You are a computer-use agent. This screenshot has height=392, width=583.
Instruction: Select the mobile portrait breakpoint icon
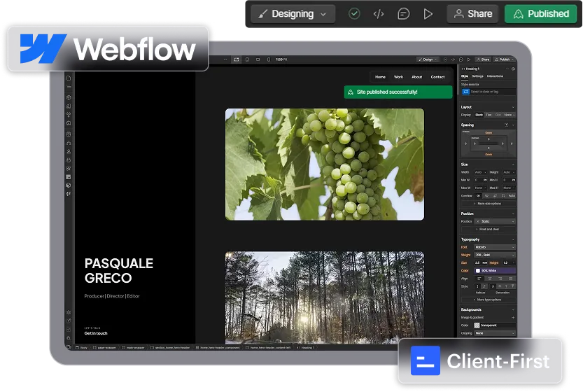coord(269,59)
